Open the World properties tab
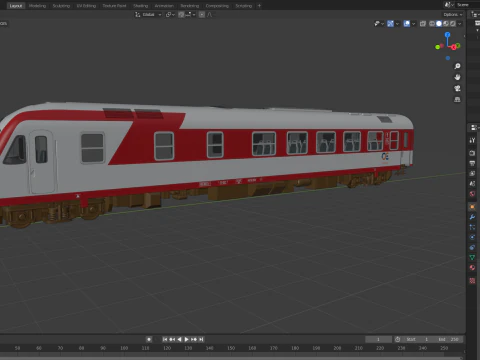The height and width of the screenshot is (360, 480). click(472, 194)
